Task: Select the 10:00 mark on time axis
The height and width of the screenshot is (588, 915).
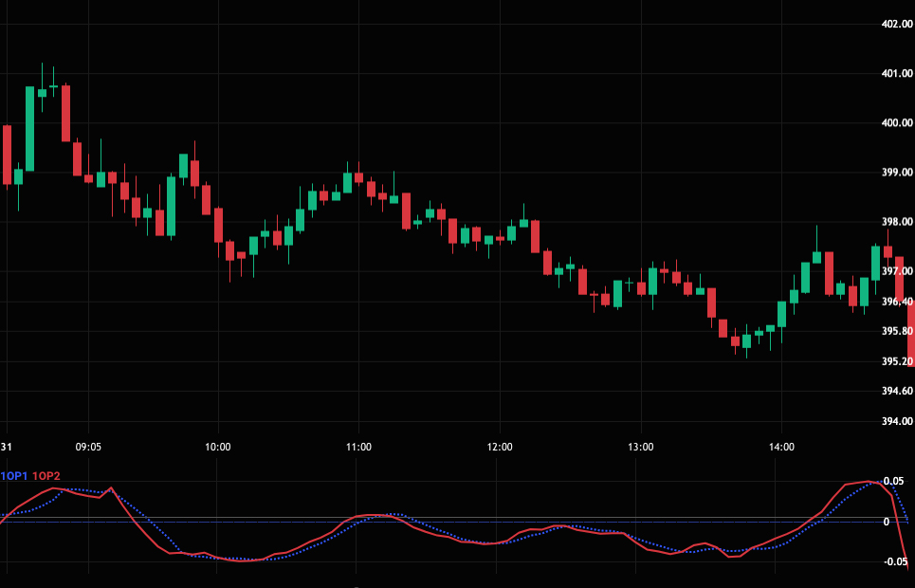Action: [x=218, y=447]
